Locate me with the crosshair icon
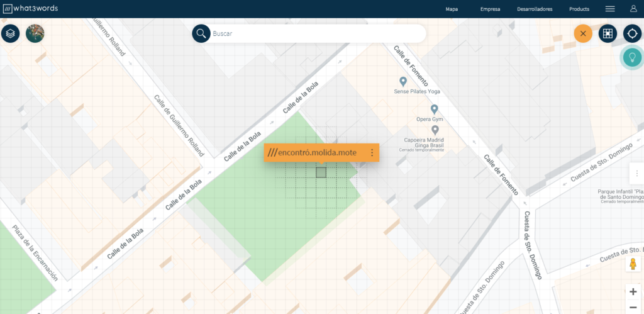Screen dimensions: 644x314 [x=632, y=33]
